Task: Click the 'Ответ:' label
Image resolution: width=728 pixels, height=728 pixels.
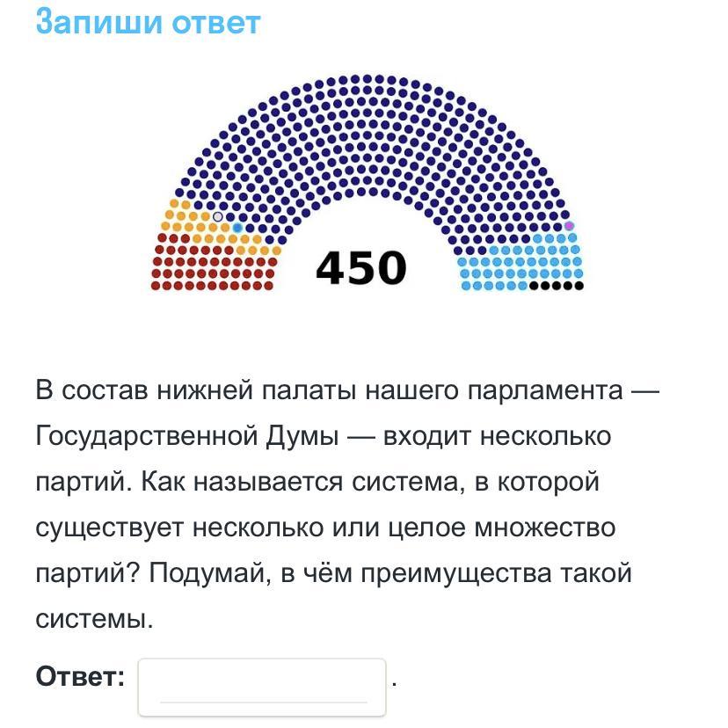Action: click(x=80, y=677)
